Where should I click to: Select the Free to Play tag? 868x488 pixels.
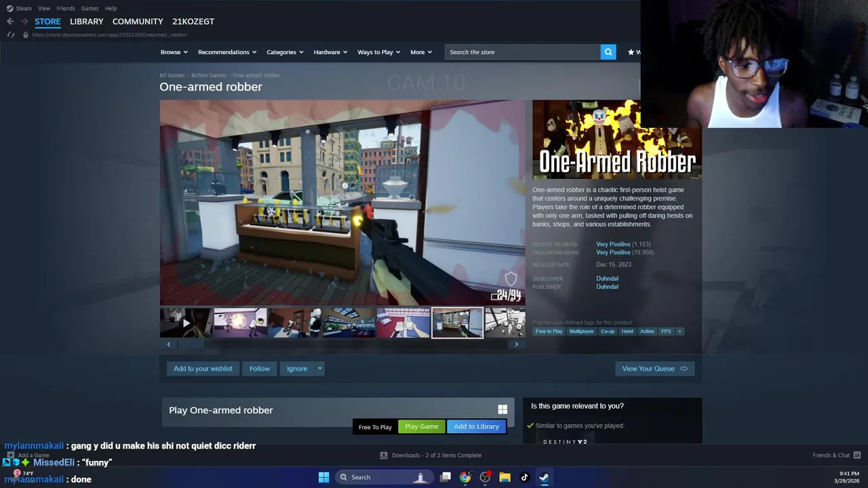pyautogui.click(x=549, y=331)
